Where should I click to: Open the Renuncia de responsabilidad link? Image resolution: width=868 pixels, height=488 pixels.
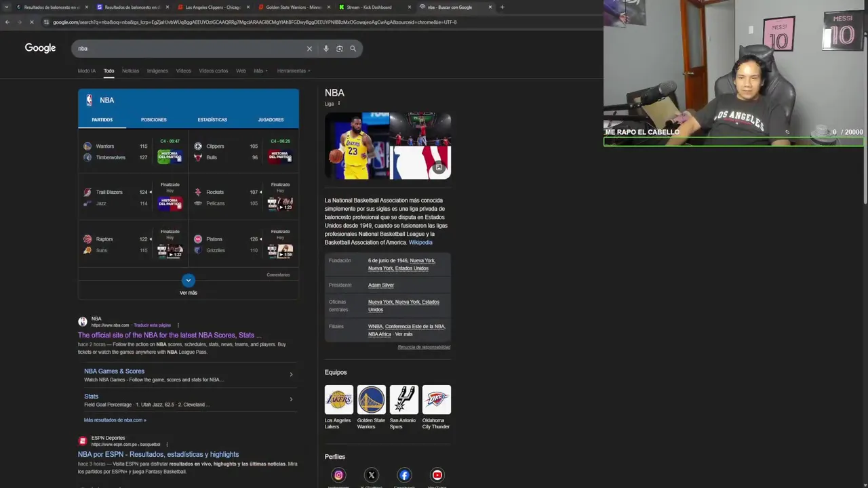[424, 347]
